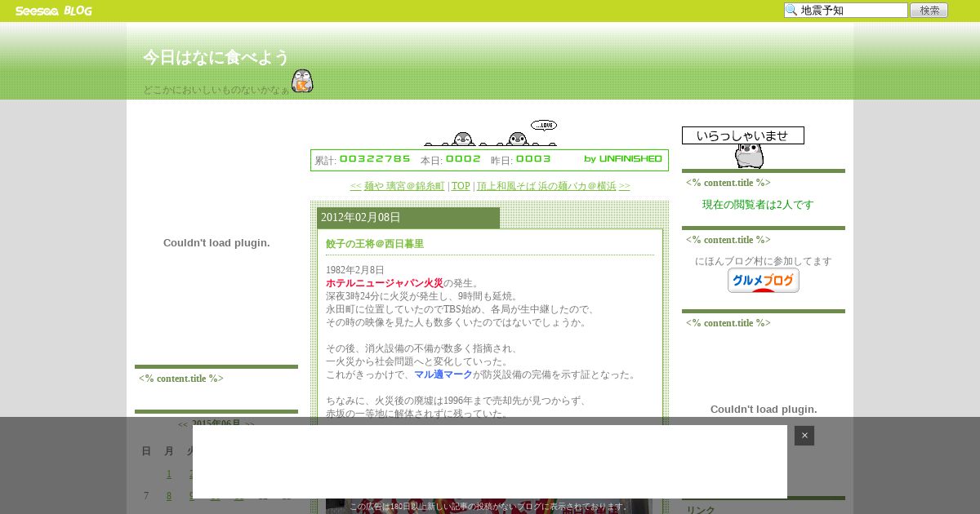Click the white ad banner in the bottom overlay
980x514 pixels.
[x=490, y=462]
